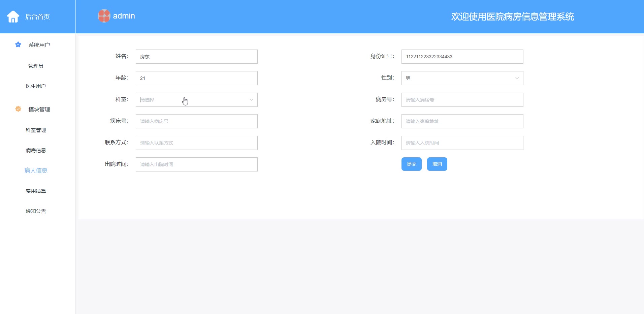Open 通知公告 in the sidebar
Screen dimensions: 644x314
tap(36, 211)
